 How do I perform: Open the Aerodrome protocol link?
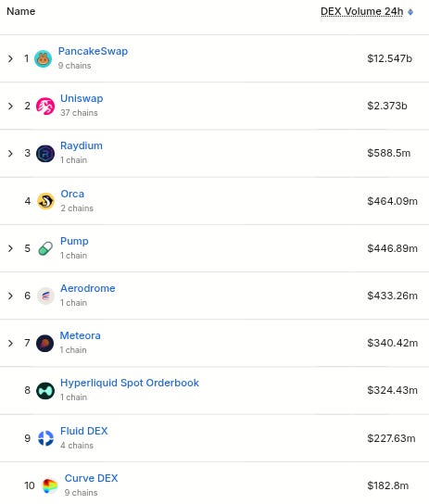click(x=88, y=288)
